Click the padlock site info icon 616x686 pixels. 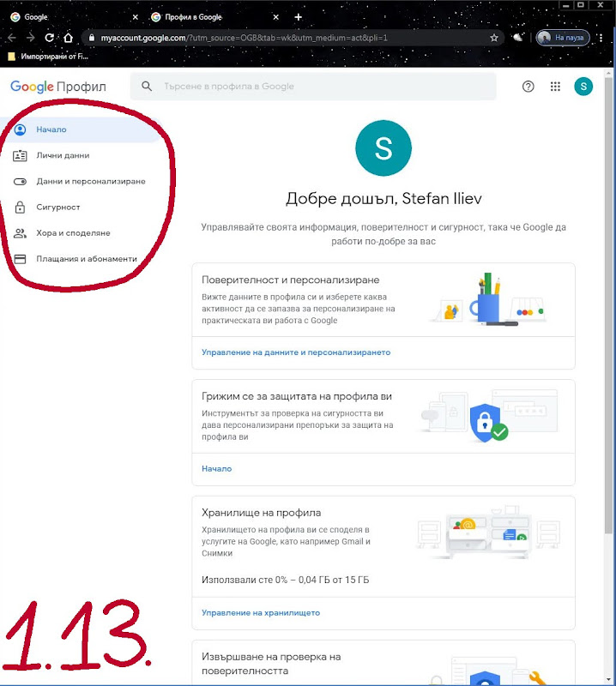click(92, 38)
